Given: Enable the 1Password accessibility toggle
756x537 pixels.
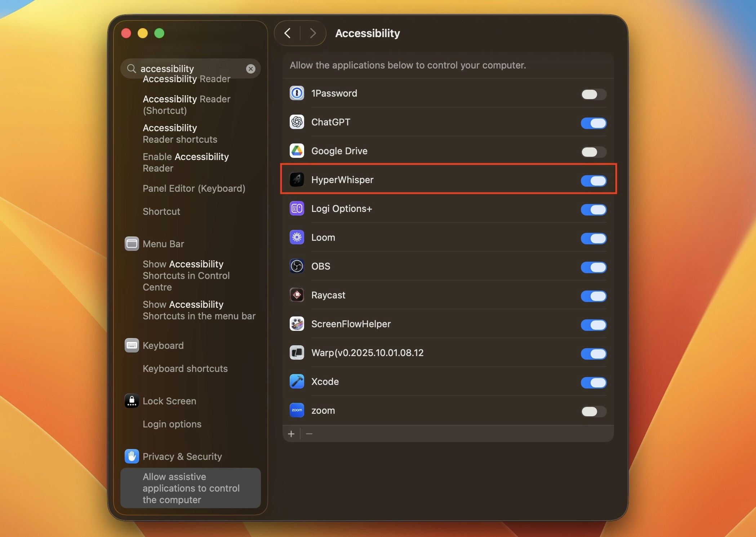Looking at the screenshot, I should tap(593, 94).
